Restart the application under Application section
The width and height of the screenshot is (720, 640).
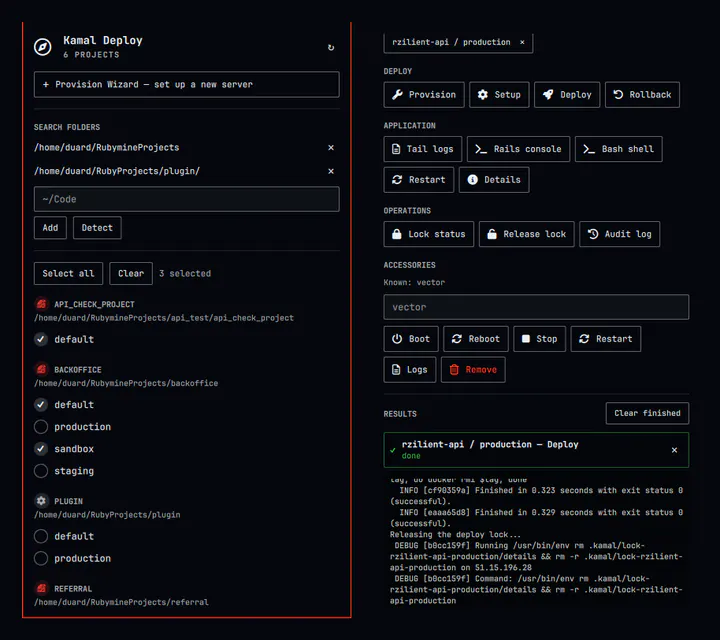coord(418,180)
